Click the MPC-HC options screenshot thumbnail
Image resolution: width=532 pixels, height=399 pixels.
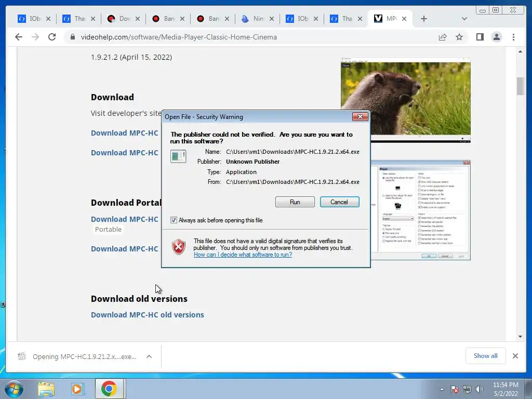pyautogui.click(x=420, y=210)
